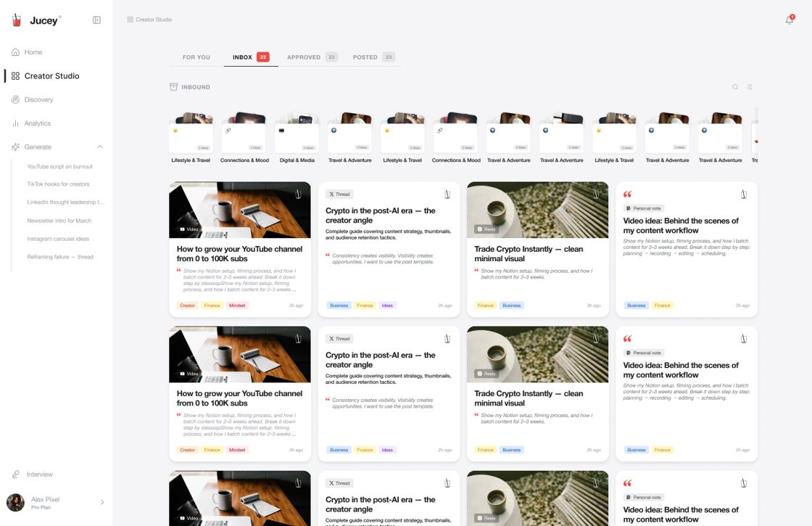The height and width of the screenshot is (526, 812).
Task: Open 'Newsletter intro for March' item
Action: tap(59, 221)
